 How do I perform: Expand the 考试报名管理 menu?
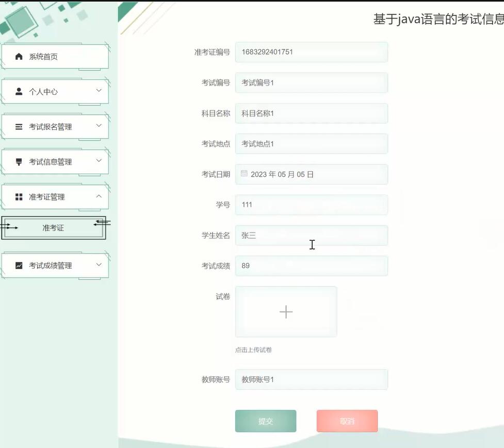coord(54,126)
